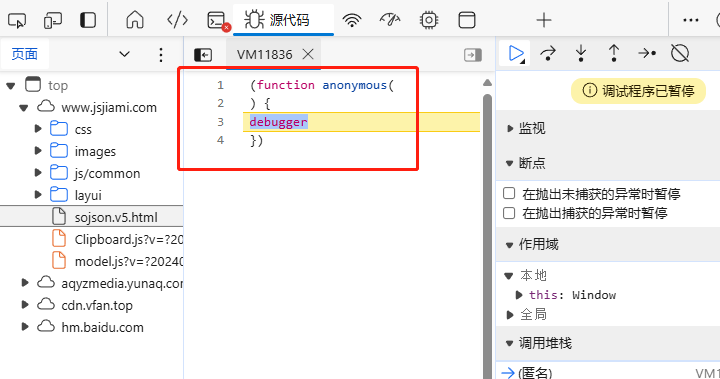This screenshot has width=720, height=379.
Task: Toggle device emulation mode icon
Action: tap(53, 20)
